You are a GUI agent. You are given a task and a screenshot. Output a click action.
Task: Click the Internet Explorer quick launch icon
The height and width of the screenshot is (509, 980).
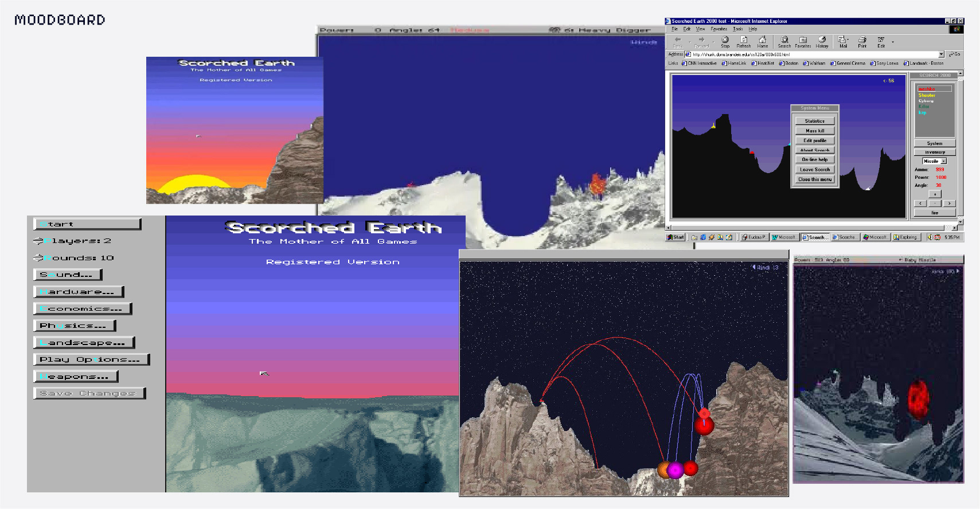coord(703,237)
